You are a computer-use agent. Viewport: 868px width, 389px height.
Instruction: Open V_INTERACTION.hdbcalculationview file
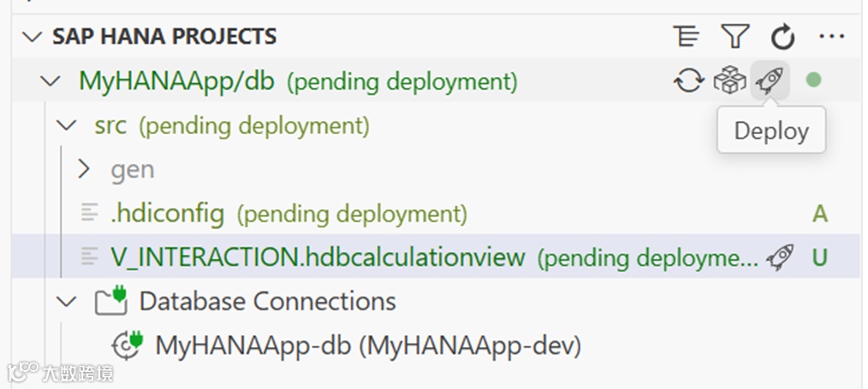click(x=318, y=257)
